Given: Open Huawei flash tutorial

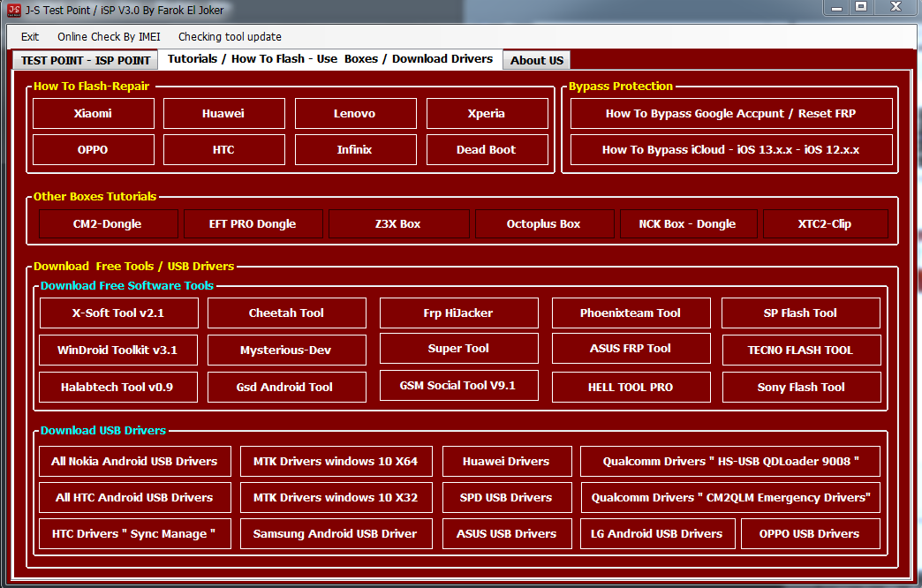Looking at the screenshot, I should [x=224, y=114].
